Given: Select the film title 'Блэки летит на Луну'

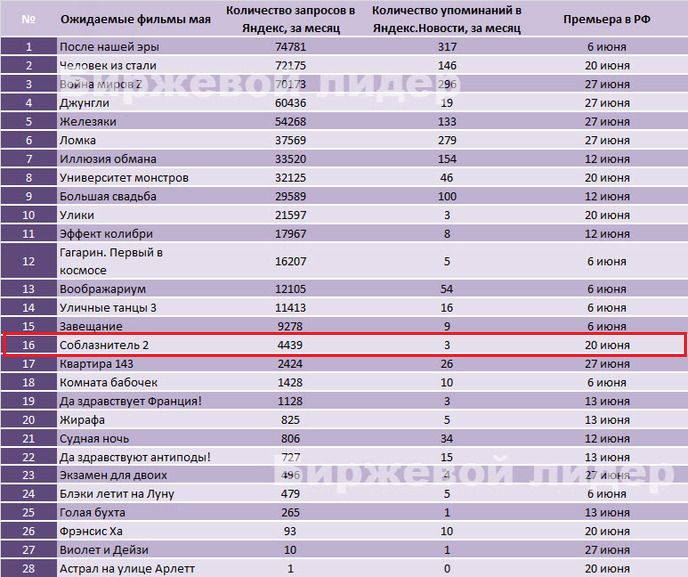Looking at the screenshot, I should (117, 494).
